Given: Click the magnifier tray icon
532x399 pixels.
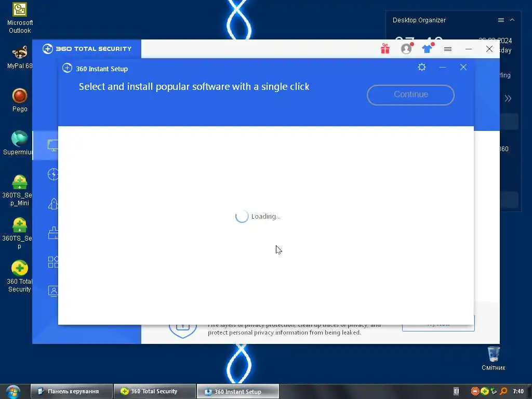Looking at the screenshot, I should coord(504,391).
